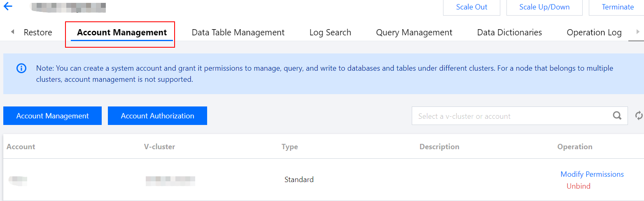Click the Terminate button

tap(617, 7)
